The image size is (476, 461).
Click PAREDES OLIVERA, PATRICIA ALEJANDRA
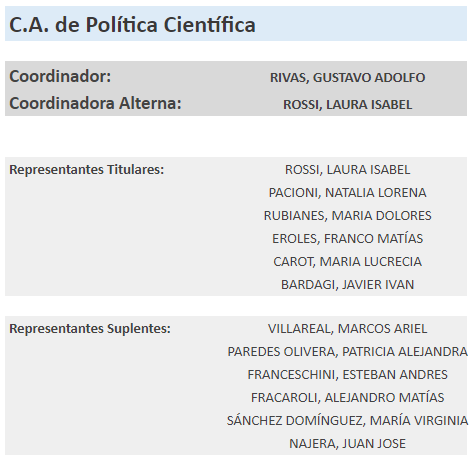pos(347,352)
